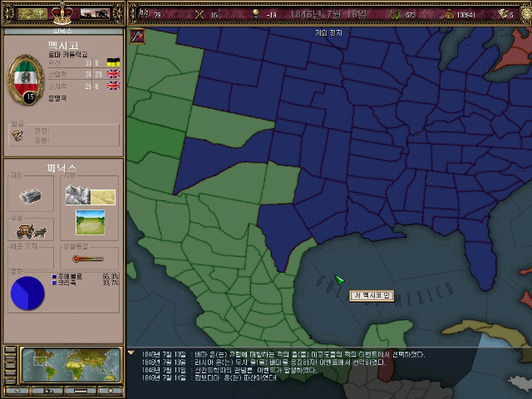The image size is (532, 399).
Task: Click the 푸에블로 culture label
Action: [x=70, y=277]
